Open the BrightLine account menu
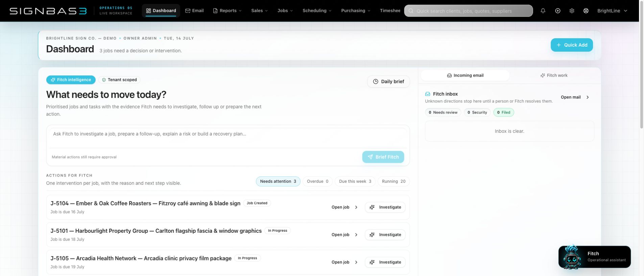The image size is (644, 276). pyautogui.click(x=612, y=11)
